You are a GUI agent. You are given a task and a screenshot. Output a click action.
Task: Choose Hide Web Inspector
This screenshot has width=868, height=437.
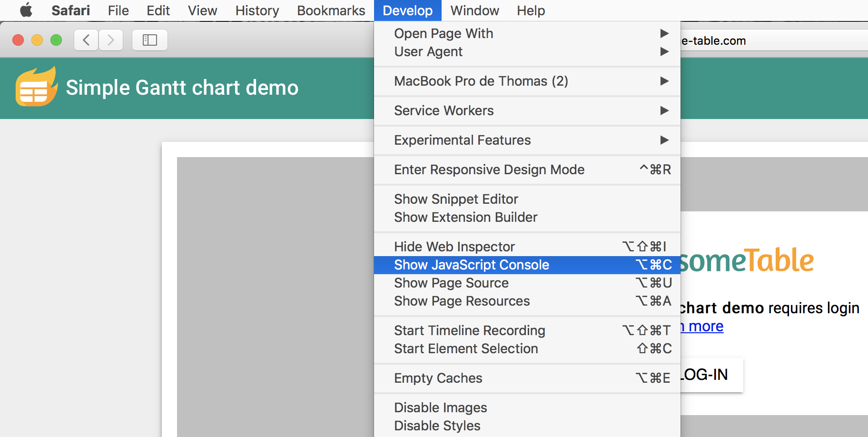[x=527, y=247]
